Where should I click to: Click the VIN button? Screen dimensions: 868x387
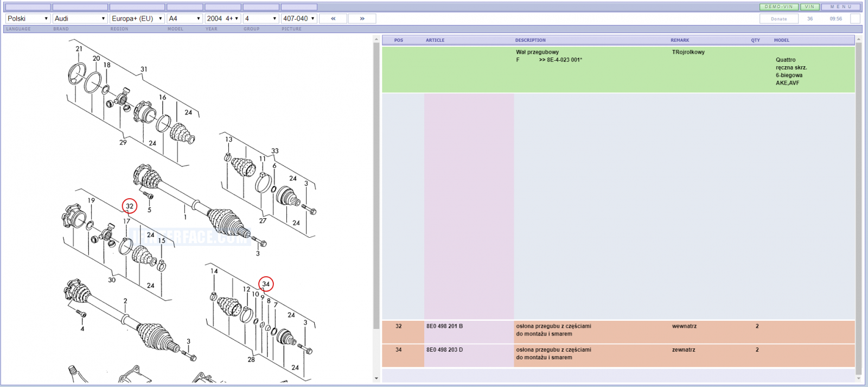tap(810, 7)
